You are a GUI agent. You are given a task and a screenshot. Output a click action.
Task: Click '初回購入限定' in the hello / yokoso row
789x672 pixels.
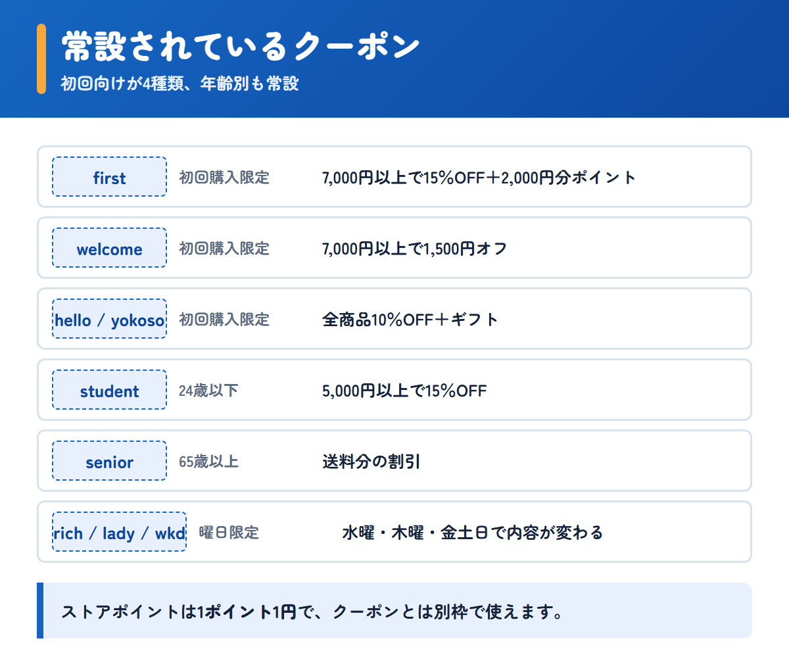[224, 319]
